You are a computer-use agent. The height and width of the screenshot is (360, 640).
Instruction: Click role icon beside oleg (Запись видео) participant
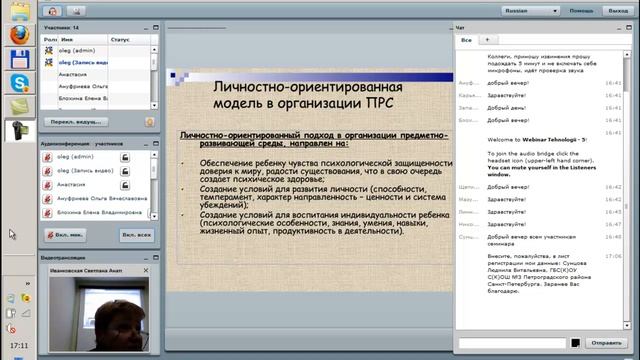point(49,62)
